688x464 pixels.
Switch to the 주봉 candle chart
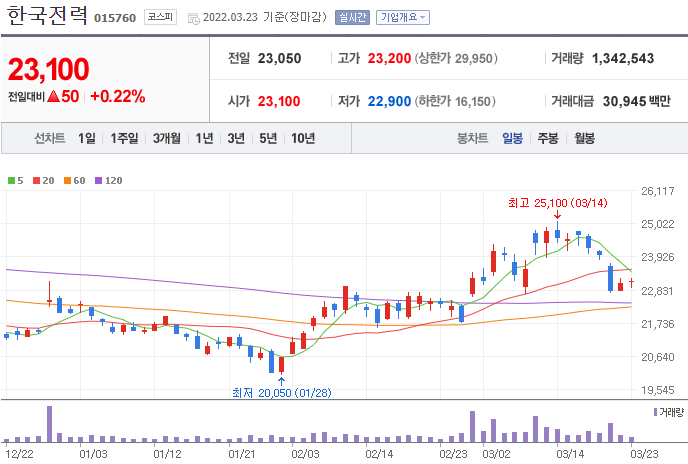548,138
